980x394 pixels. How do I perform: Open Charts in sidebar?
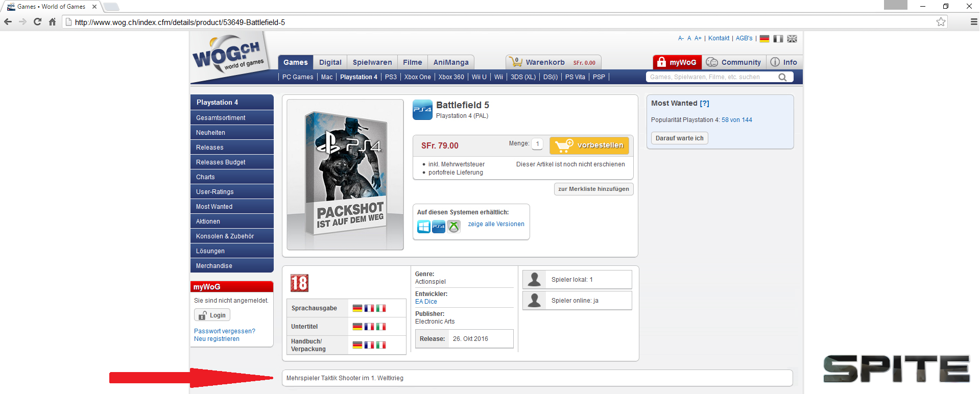click(232, 177)
